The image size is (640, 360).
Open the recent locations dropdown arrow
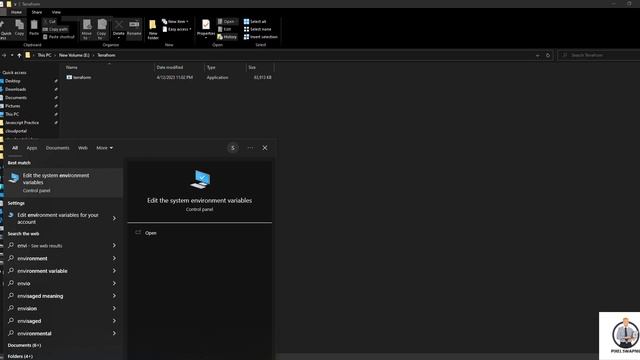(x=12, y=55)
